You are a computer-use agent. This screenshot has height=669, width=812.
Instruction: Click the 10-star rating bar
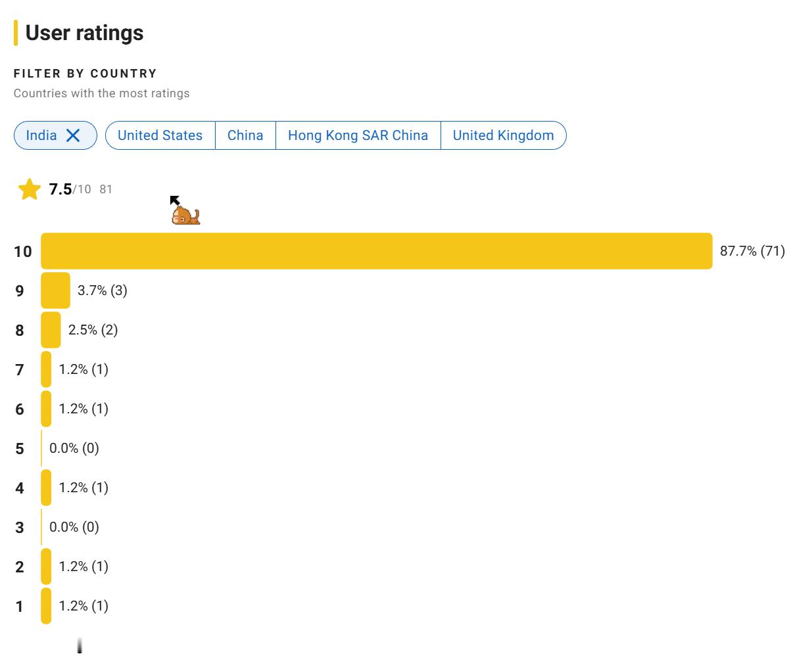click(x=377, y=251)
